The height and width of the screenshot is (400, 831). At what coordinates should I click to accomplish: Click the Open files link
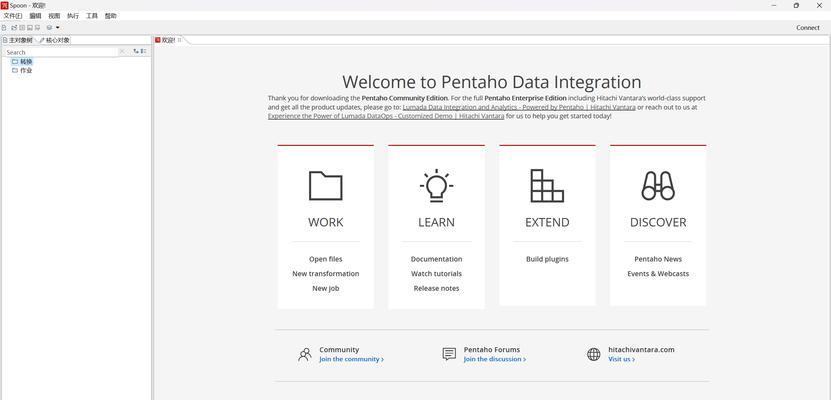(325, 259)
